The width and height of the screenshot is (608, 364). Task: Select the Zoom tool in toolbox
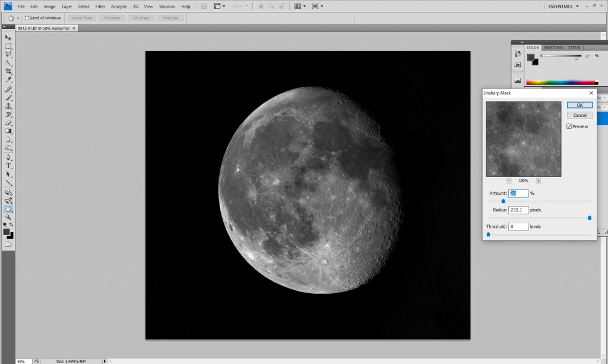[8, 217]
